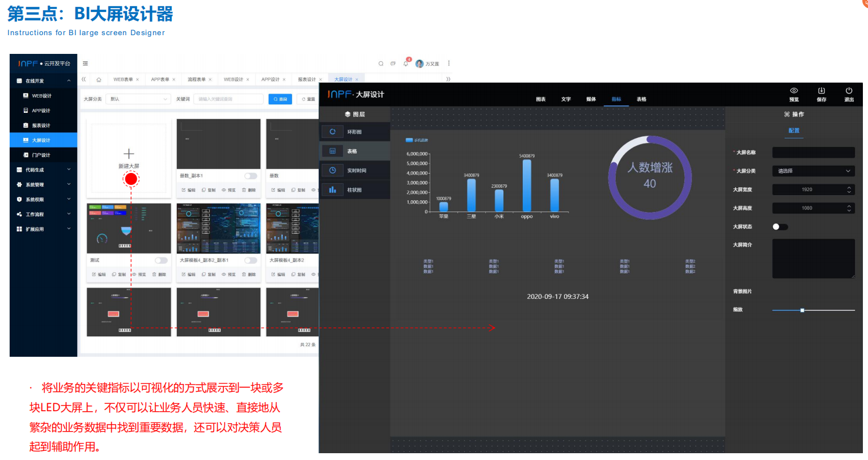The height and width of the screenshot is (460, 868).
Task: Enable the 大屏状态 switch in the config panel
Action: 779,226
